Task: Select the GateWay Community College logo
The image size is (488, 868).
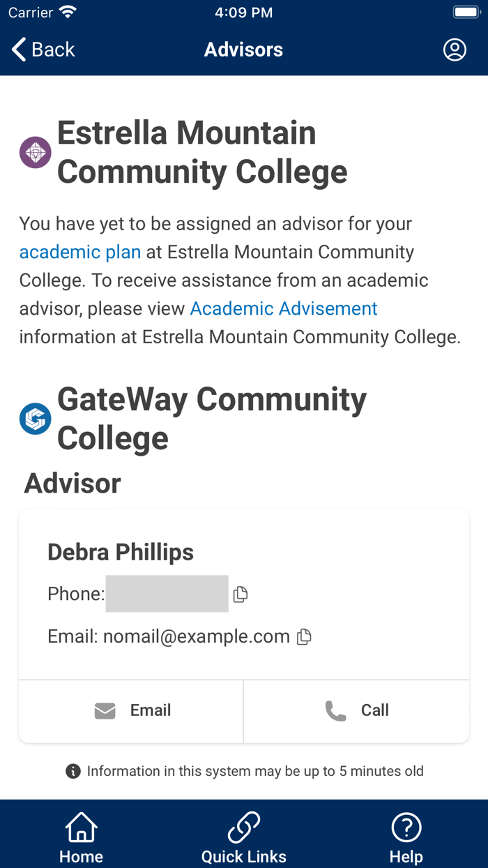Action: point(35,419)
